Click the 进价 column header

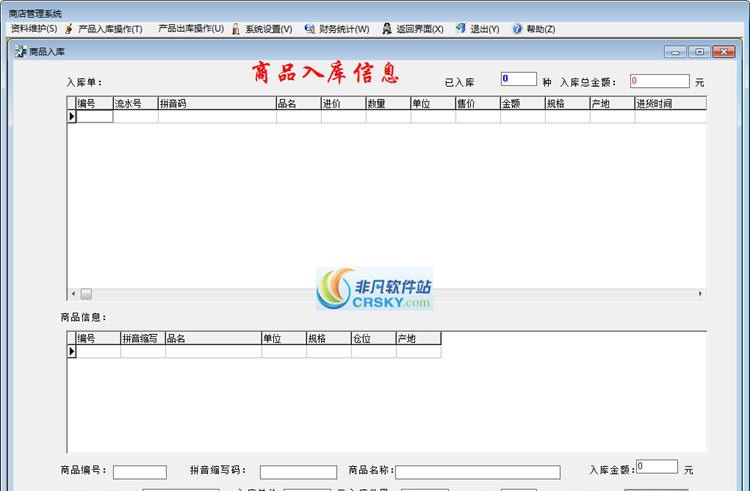343,103
